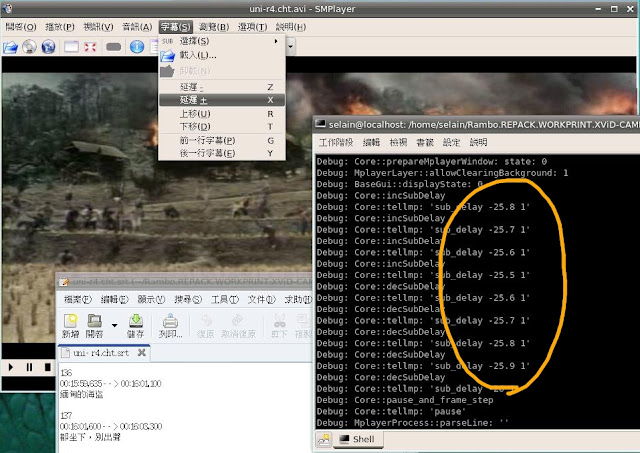Choose 載入(L)... to load subtitles
The height and width of the screenshot is (453, 640).
click(x=222, y=55)
